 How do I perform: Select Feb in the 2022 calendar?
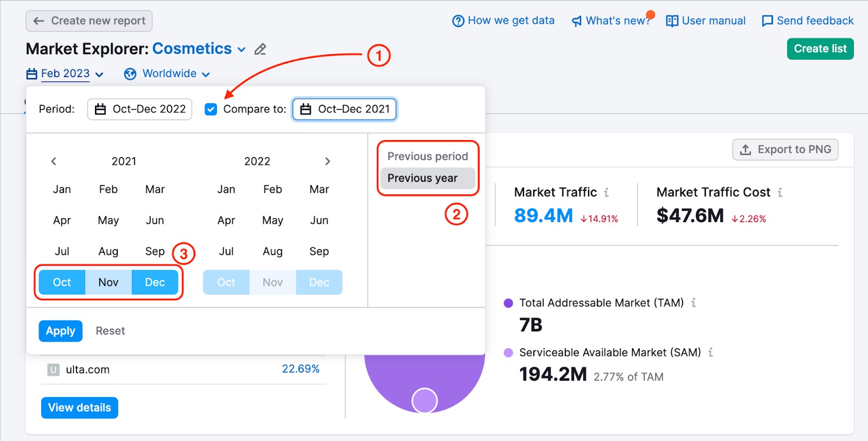point(273,190)
